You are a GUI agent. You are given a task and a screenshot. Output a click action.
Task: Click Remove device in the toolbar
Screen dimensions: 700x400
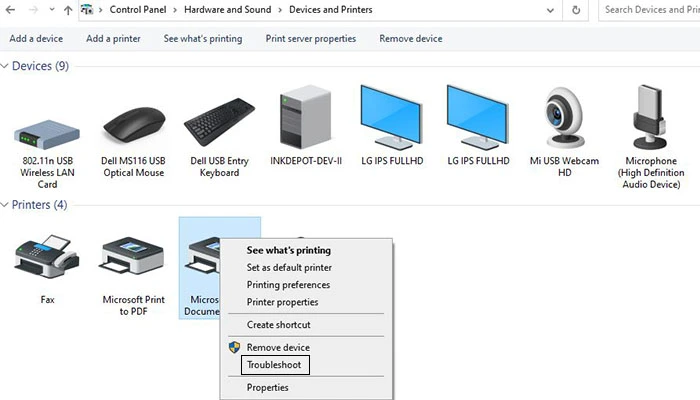click(x=411, y=39)
